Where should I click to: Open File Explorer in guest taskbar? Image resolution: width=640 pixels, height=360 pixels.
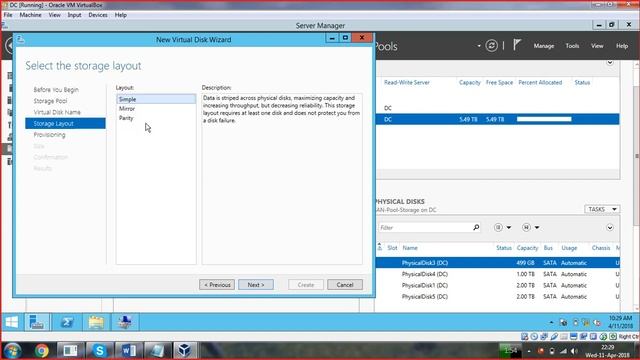tap(96, 322)
